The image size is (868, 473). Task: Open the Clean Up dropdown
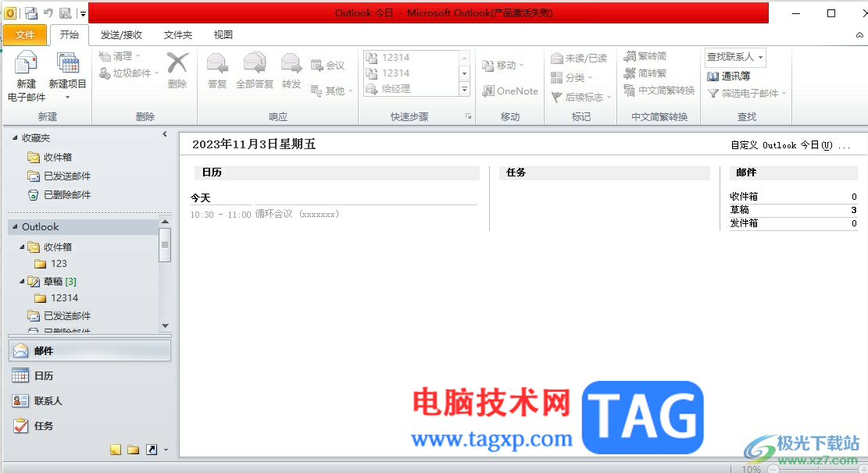(120, 56)
